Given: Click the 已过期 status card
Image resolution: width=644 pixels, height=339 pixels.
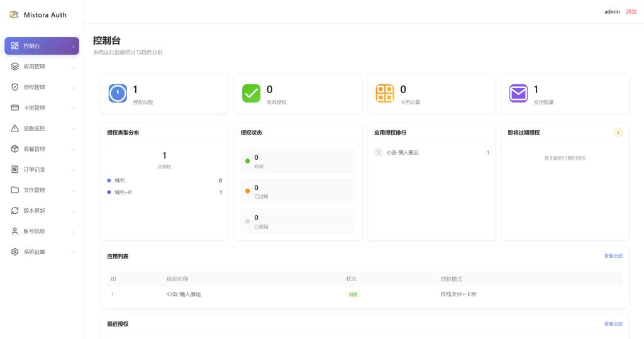Looking at the screenshot, I should point(297,191).
